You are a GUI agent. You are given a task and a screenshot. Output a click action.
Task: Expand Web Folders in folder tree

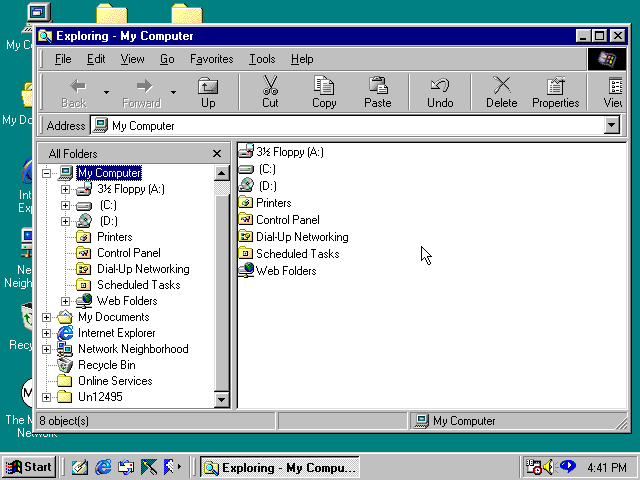tap(65, 301)
